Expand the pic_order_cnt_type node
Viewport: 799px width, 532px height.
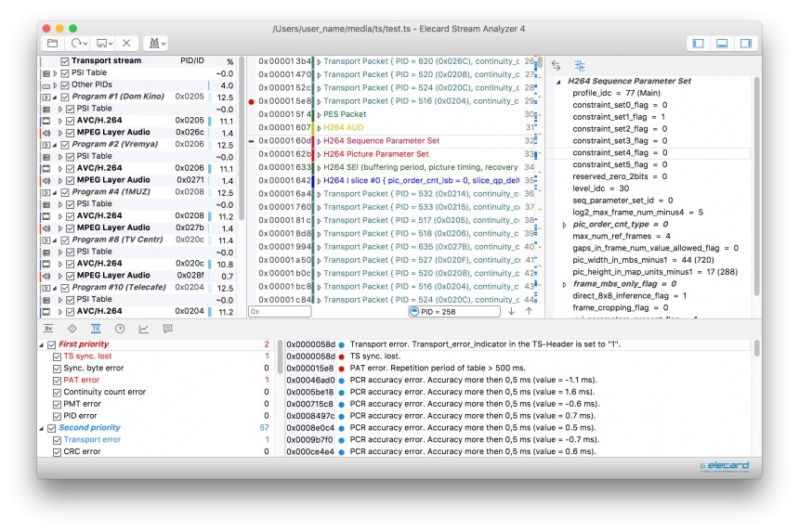(x=565, y=225)
